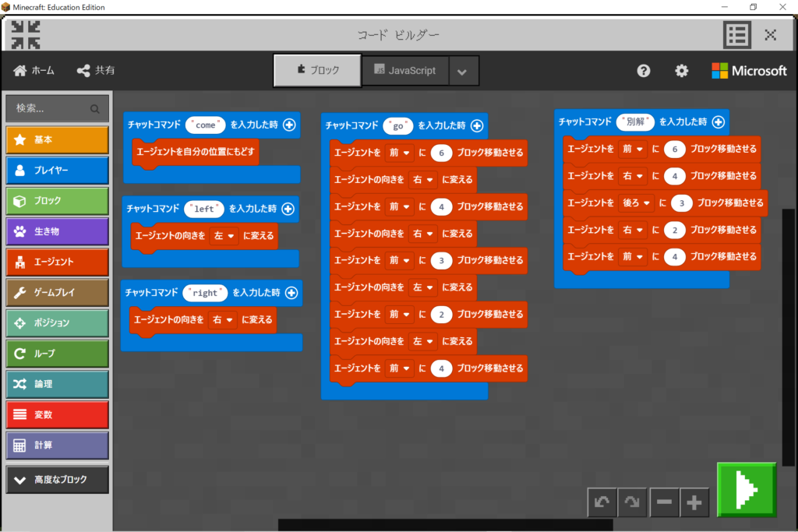Screen dimensions: 798x532
Task: Zoom in with the plus icon
Action: point(694,503)
